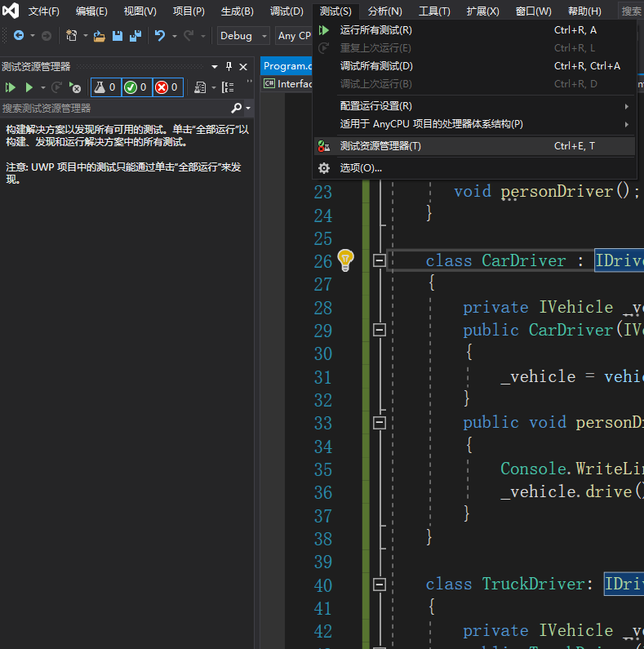
Task: Click the search magnifier in Test Explorer
Action: [x=236, y=108]
